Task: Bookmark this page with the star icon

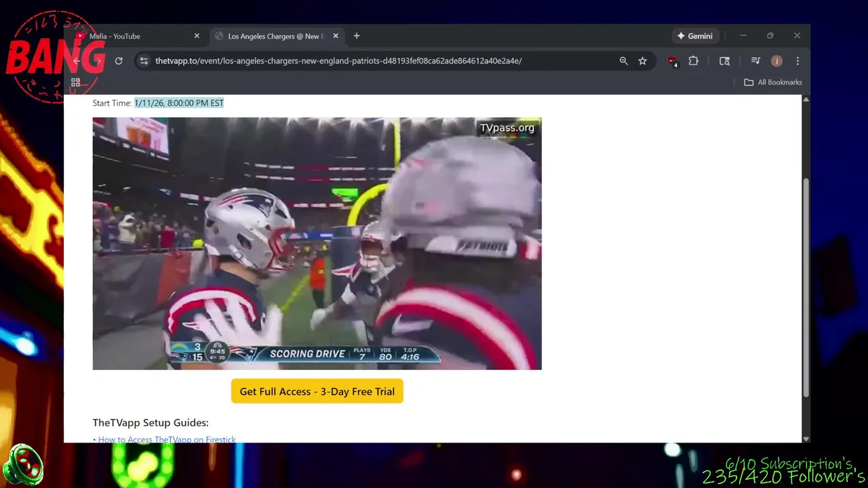Action: (642, 61)
